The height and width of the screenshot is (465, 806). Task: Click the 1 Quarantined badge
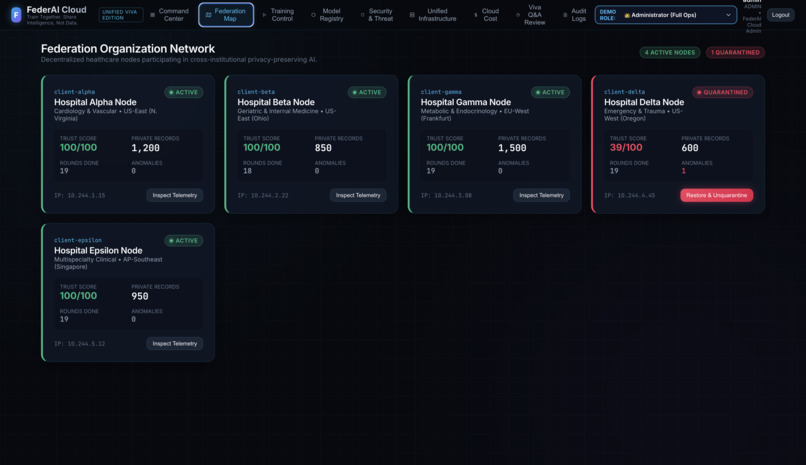735,52
